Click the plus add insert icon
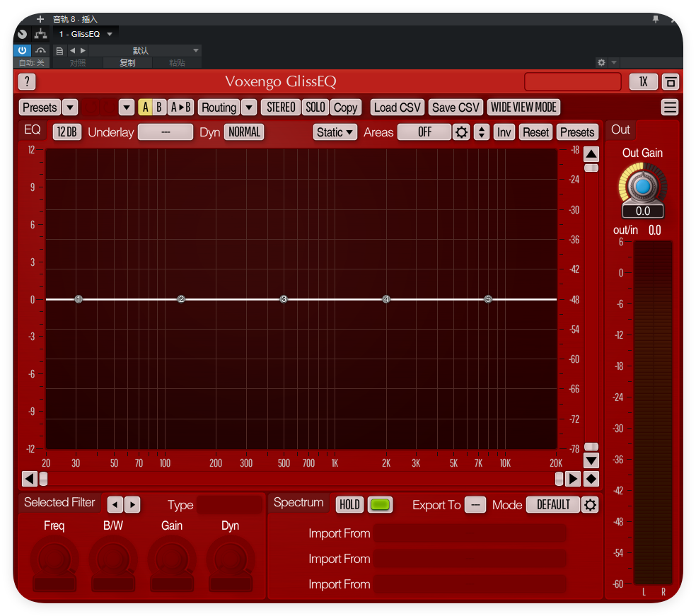 tap(40, 19)
